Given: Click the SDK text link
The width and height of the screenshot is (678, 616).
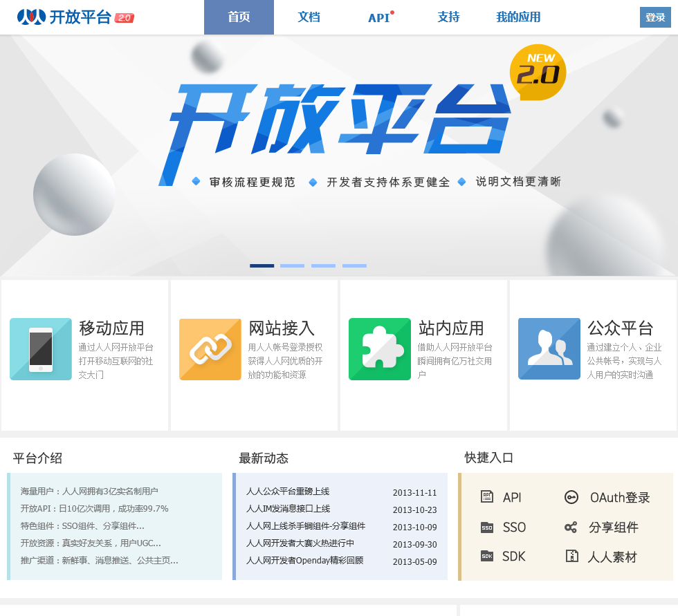Looking at the screenshot, I should click(x=513, y=557).
